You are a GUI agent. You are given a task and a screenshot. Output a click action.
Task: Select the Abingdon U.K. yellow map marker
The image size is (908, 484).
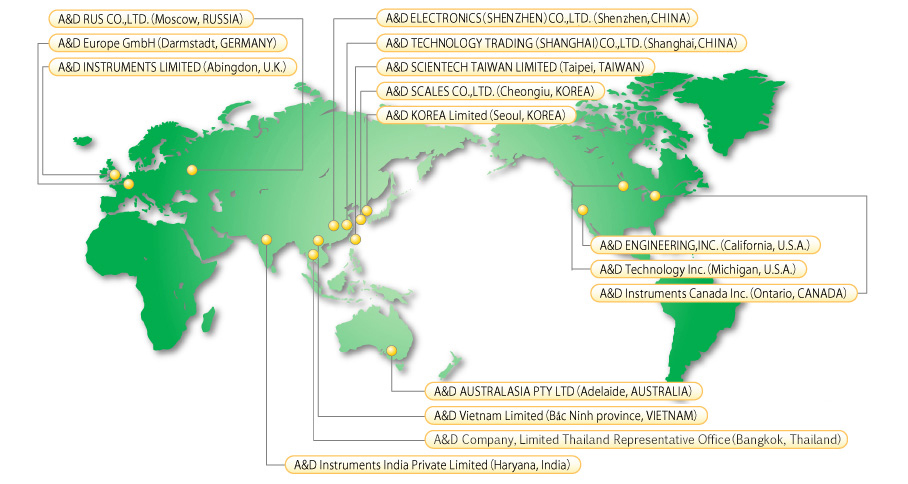coord(115,174)
